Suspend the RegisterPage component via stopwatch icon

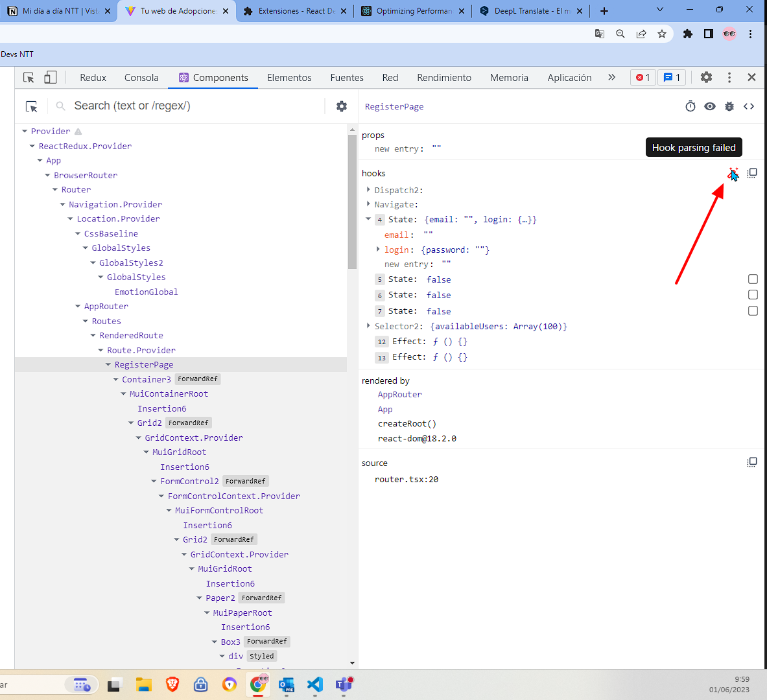click(690, 106)
